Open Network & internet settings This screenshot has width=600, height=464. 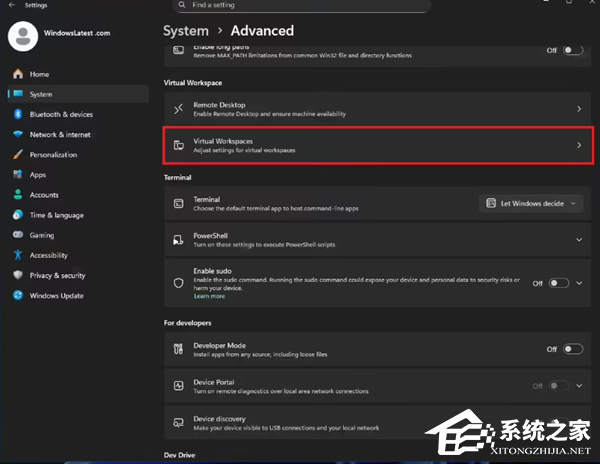[78, 134]
